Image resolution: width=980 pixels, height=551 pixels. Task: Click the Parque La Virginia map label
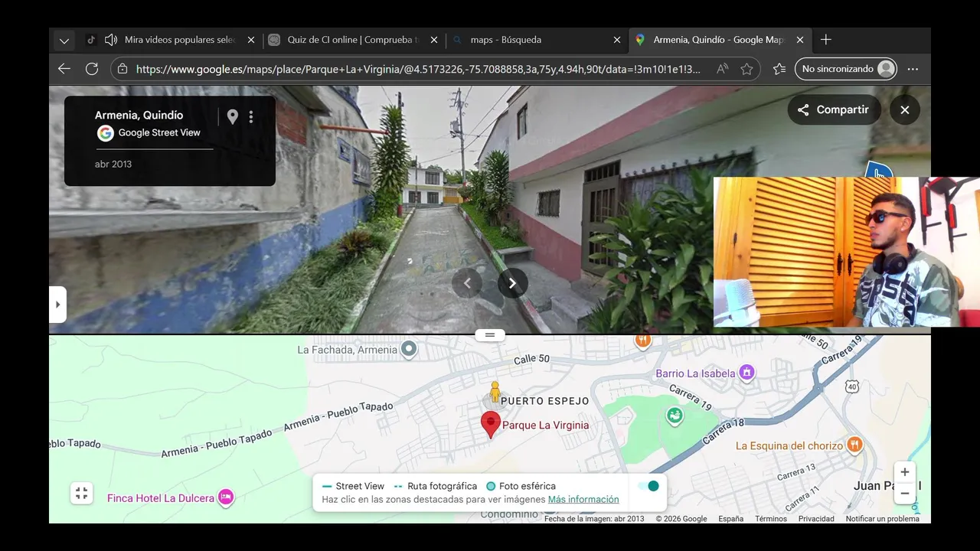click(546, 425)
